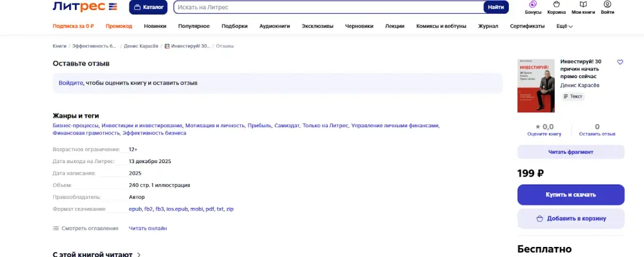Click the 240 стр. 1 иллюстрация text
The image size is (644, 257).
(159, 185)
